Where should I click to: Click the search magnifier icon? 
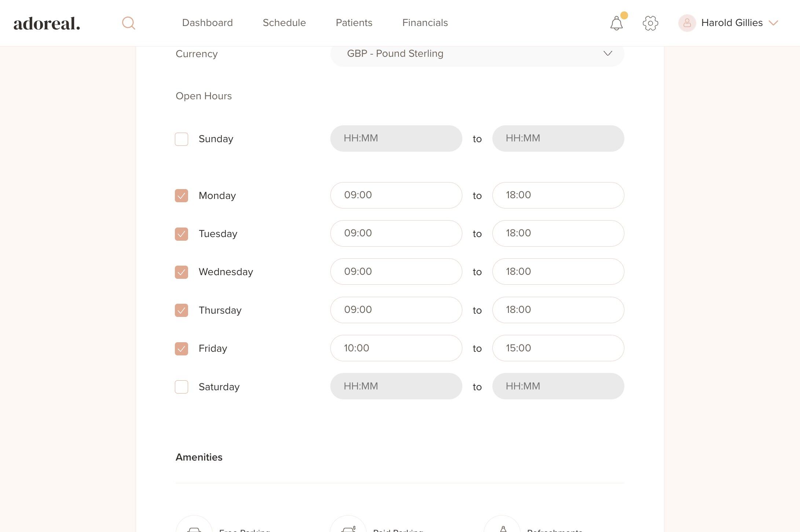pyautogui.click(x=128, y=23)
